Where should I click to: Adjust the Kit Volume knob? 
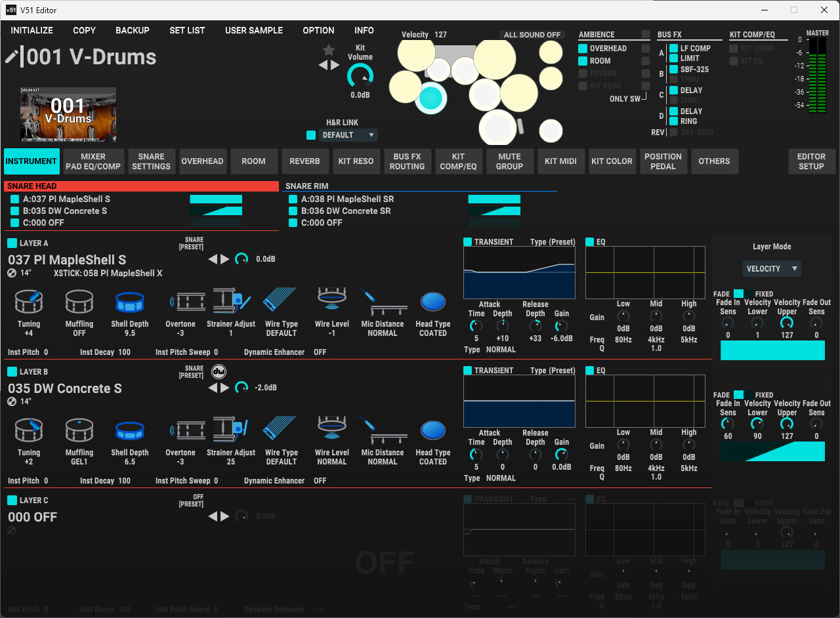coord(360,77)
